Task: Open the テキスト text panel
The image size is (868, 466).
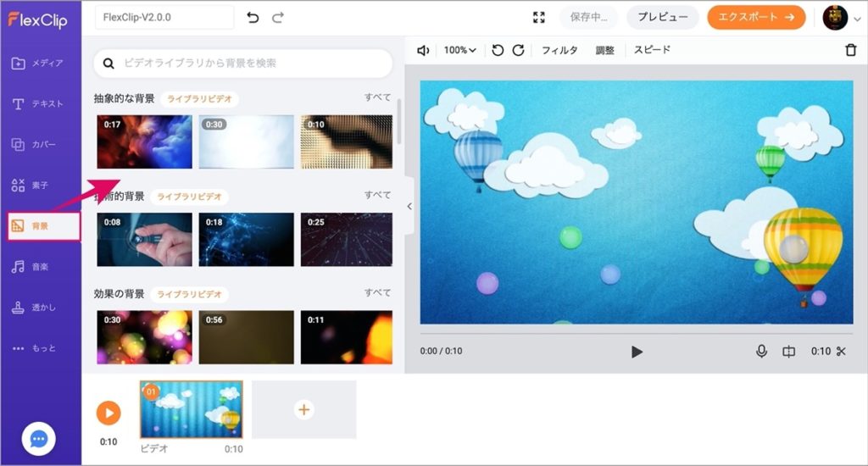Action: (37, 104)
